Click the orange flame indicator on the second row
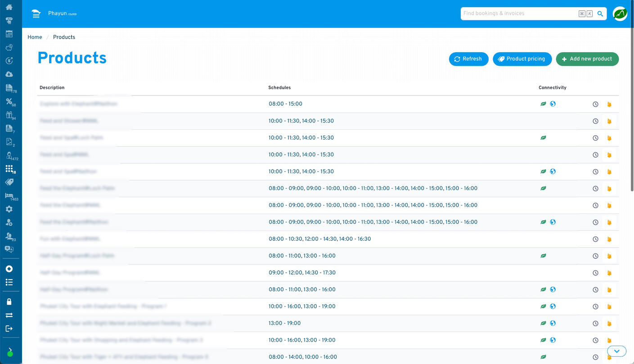Image resolution: width=634 pixels, height=364 pixels. click(609, 121)
